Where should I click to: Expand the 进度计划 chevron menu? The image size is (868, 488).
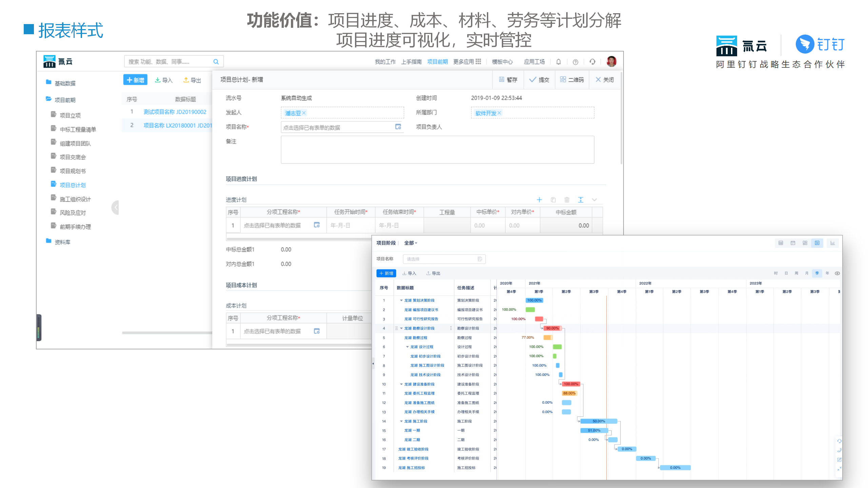pos(594,200)
